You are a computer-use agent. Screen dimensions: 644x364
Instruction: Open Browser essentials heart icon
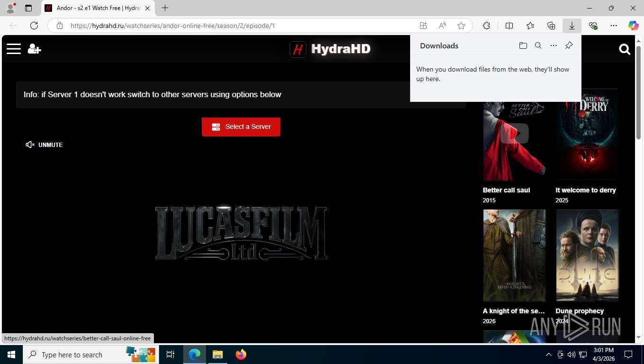[593, 26]
